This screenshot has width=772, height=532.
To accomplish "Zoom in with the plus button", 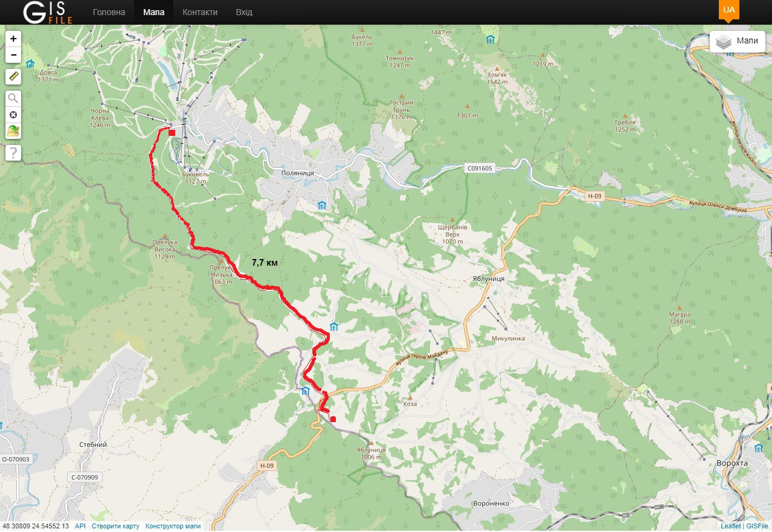I will tap(13, 39).
